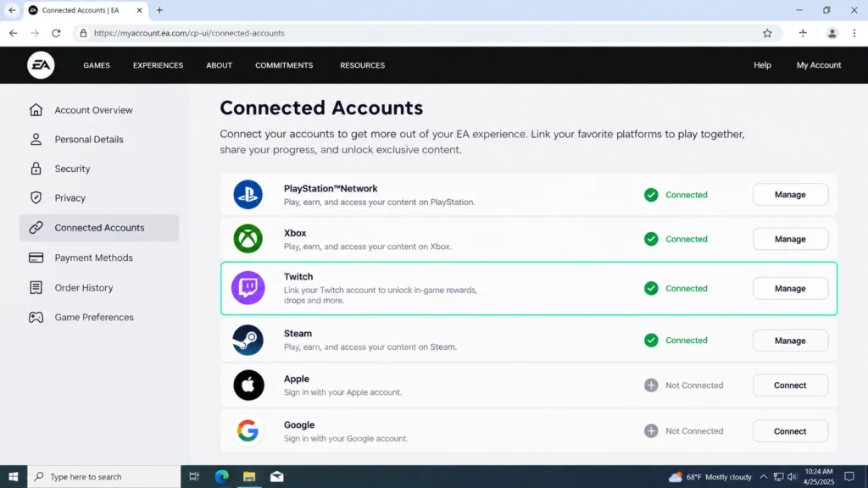This screenshot has height=488, width=868.
Task: Open the volume speaker icon in tray
Action: [x=793, y=476]
